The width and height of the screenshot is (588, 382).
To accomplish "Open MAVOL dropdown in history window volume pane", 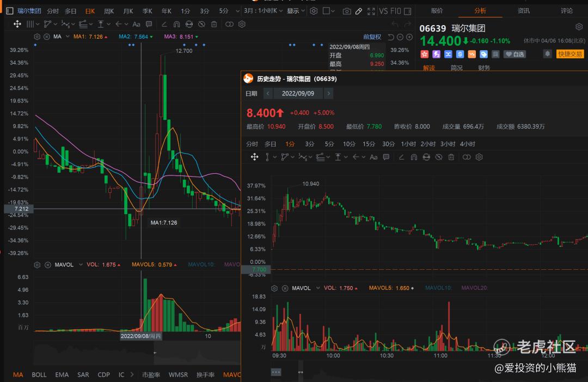I will click(x=318, y=288).
